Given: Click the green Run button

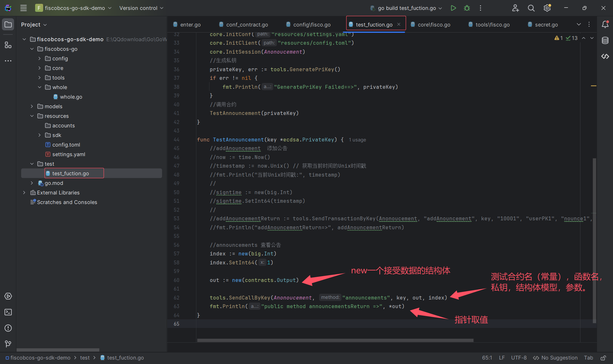Looking at the screenshot, I should pyautogui.click(x=453, y=8).
